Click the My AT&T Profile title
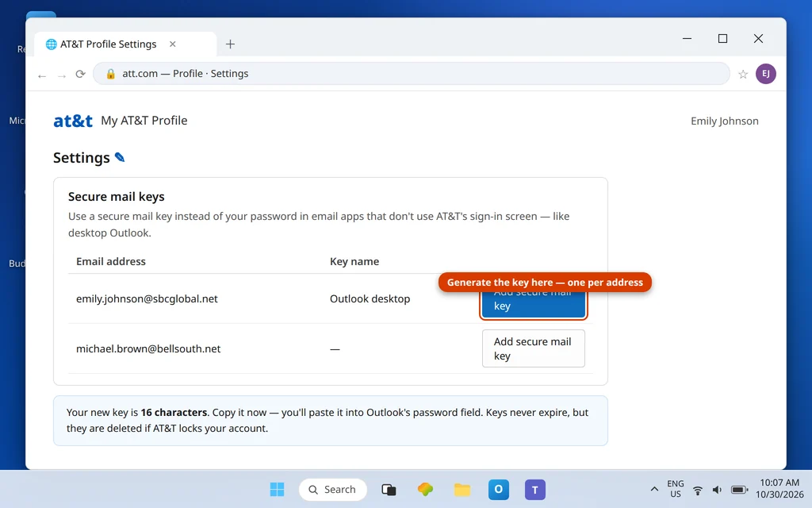The width and height of the screenshot is (812, 508). pos(144,121)
